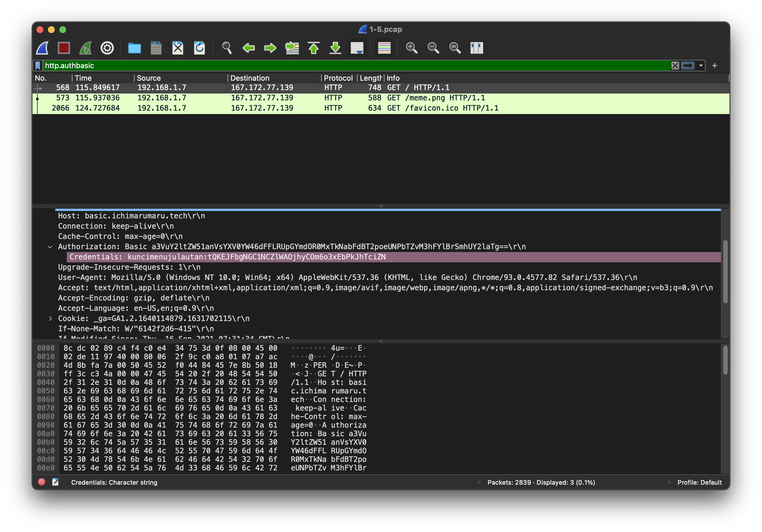Restart current capture with green fin icon

click(86, 48)
